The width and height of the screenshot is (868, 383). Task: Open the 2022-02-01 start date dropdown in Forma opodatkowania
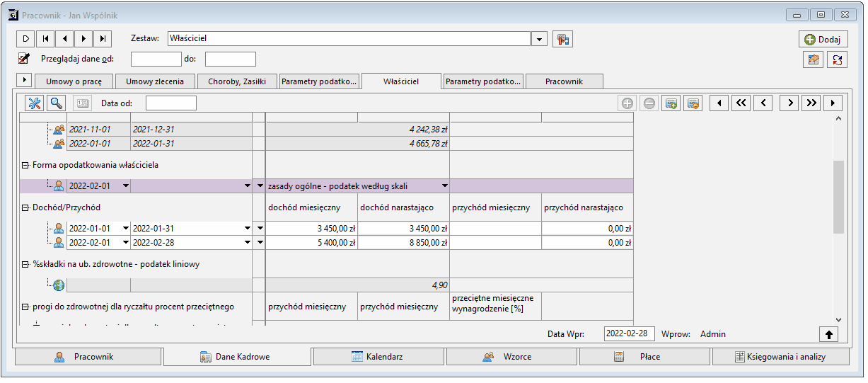click(126, 186)
